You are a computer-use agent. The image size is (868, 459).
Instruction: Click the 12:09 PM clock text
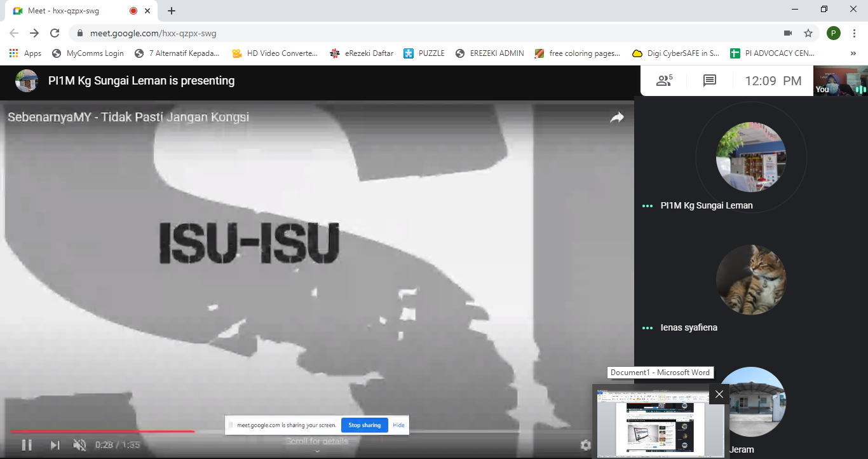click(x=773, y=81)
